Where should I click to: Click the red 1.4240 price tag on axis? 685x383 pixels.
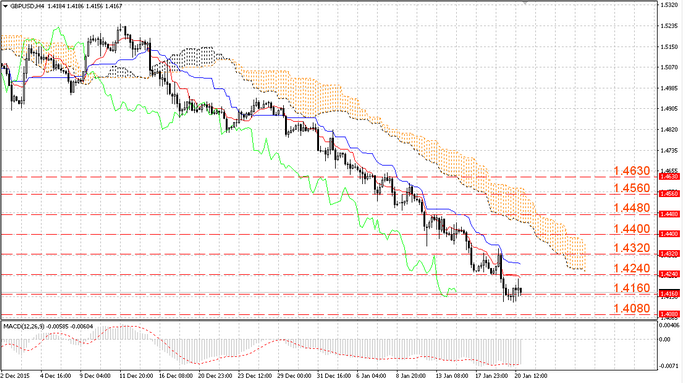tap(669, 274)
